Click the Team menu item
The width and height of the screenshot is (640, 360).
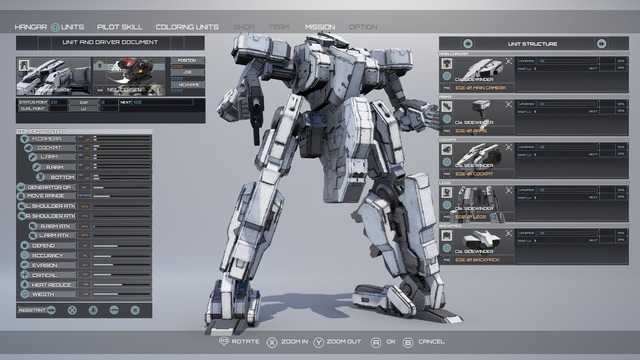point(279,27)
